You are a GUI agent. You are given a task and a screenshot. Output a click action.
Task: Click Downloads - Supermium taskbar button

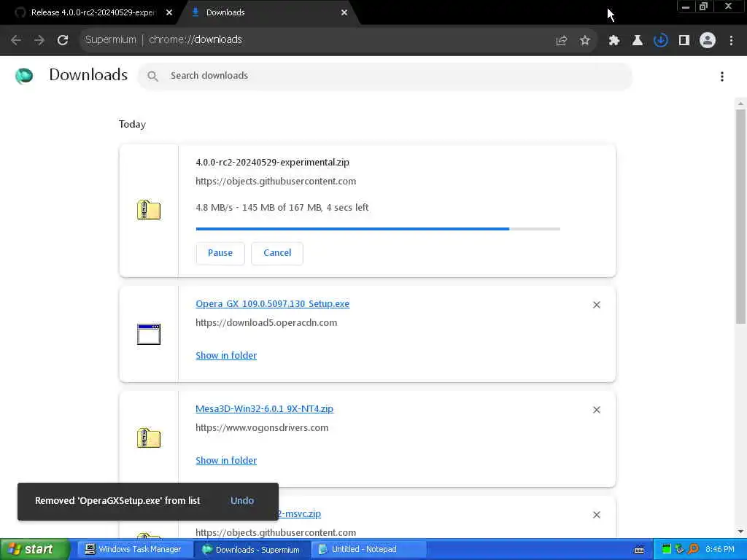click(252, 550)
